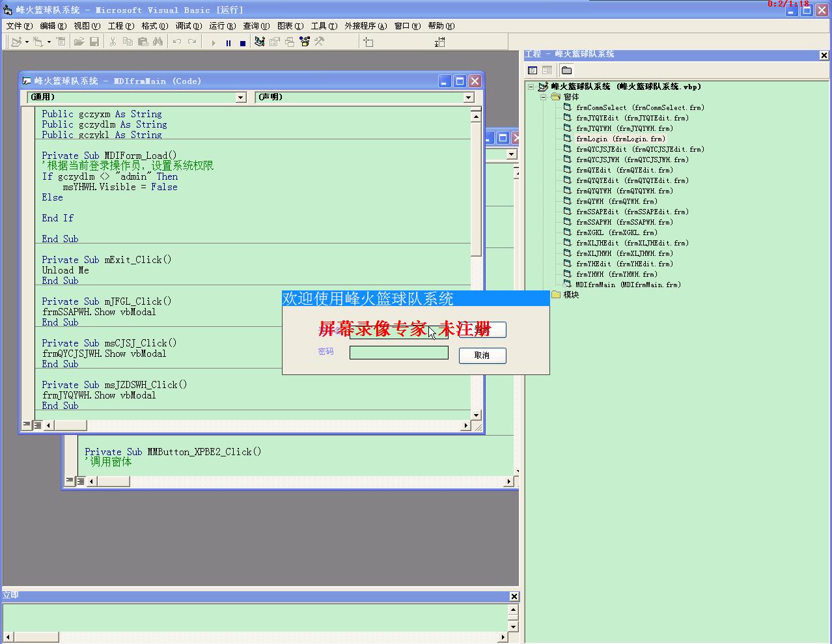
Task: Collapse the 窗体 forms folder
Action: [543, 97]
